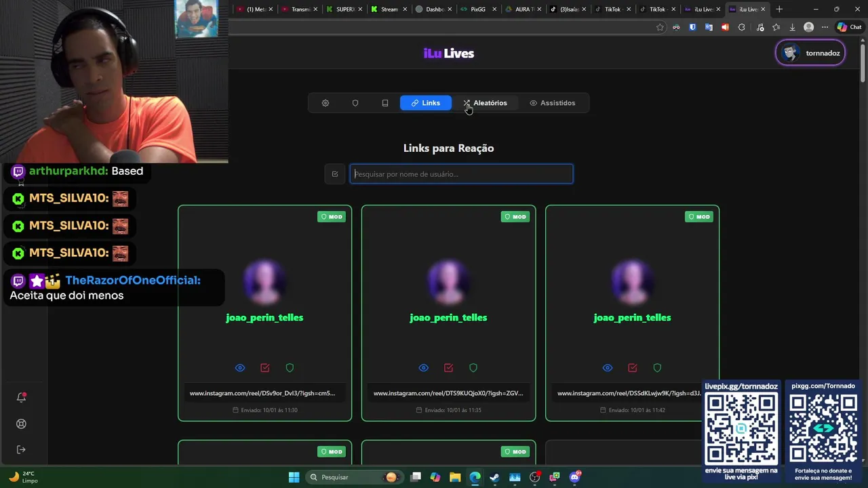868x488 pixels.
Task: Open Steam from the taskbar
Action: 494,477
